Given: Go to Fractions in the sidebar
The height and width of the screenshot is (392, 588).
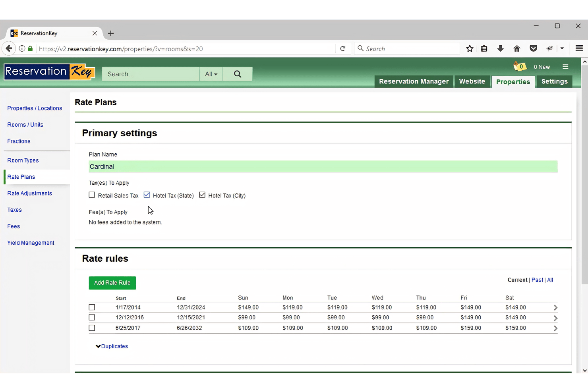Looking at the screenshot, I should (19, 141).
